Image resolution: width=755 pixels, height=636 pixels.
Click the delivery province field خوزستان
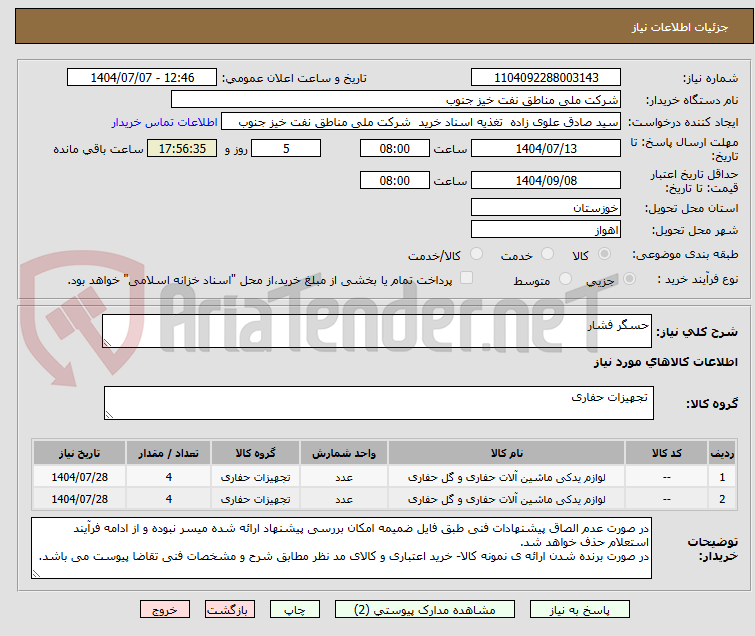(x=546, y=208)
